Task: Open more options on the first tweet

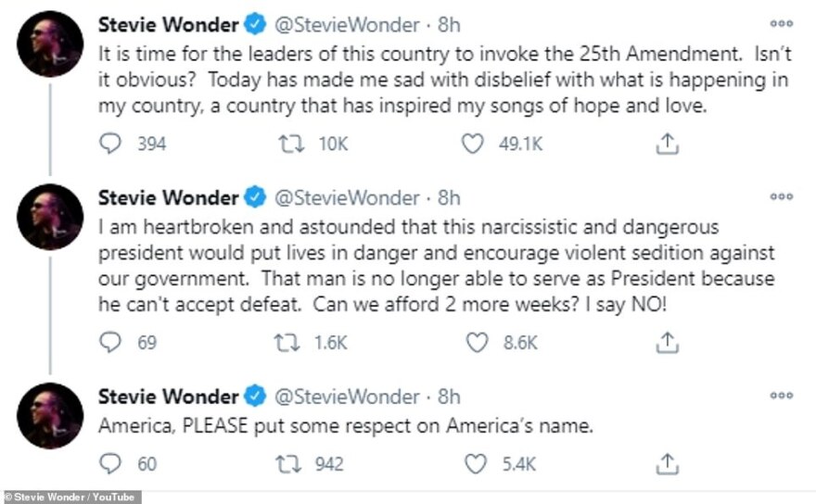Action: pos(782,23)
